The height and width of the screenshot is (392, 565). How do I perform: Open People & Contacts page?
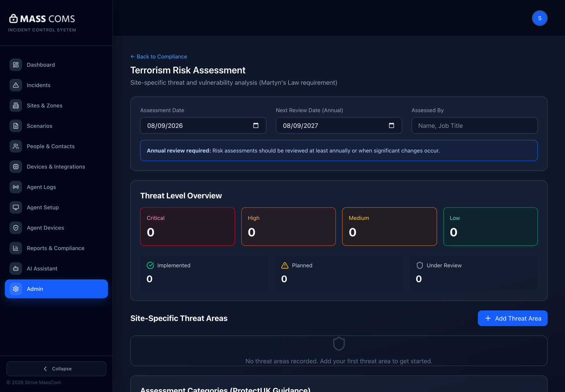56,146
